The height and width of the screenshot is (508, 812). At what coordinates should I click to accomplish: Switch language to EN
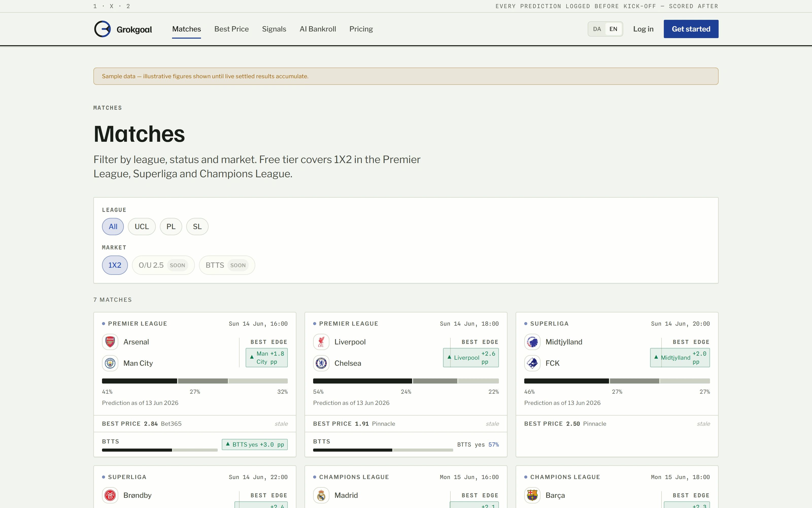613,29
